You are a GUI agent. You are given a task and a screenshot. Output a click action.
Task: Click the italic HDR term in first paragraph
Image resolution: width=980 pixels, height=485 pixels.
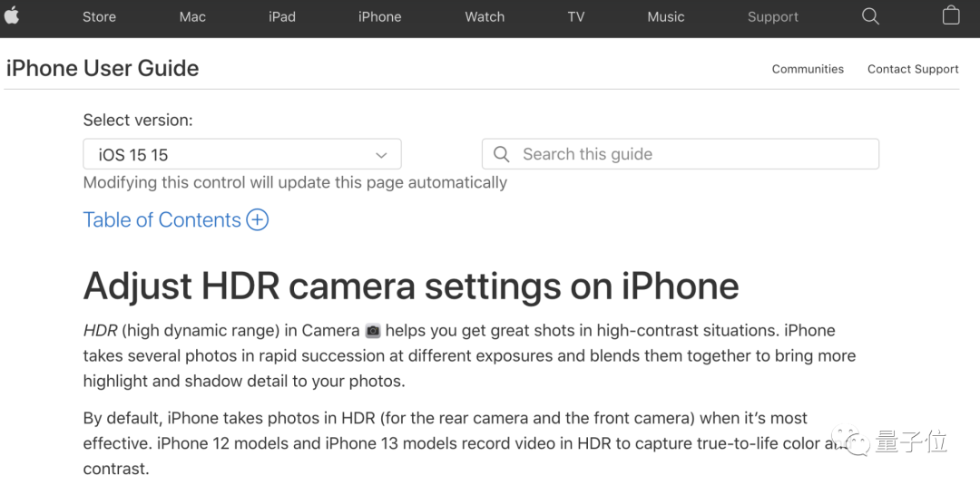(100, 330)
